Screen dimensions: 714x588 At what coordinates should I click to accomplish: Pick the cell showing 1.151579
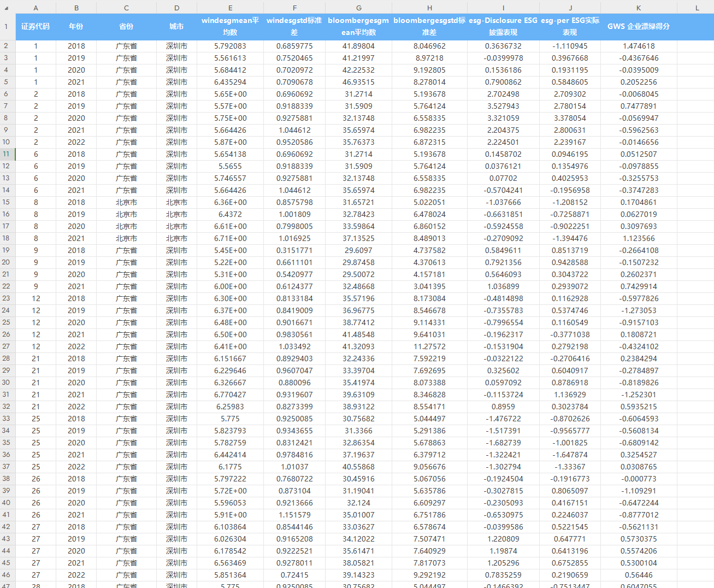coord(294,515)
